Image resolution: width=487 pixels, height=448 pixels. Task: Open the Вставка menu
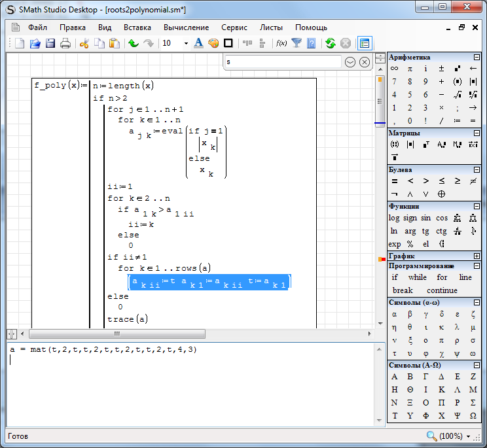(x=137, y=27)
